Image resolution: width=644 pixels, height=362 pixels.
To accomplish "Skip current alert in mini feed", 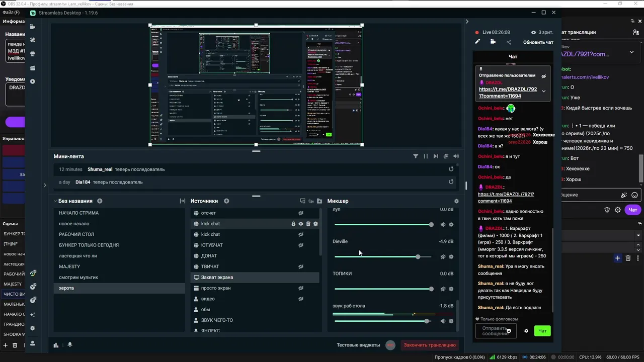I will (436, 156).
